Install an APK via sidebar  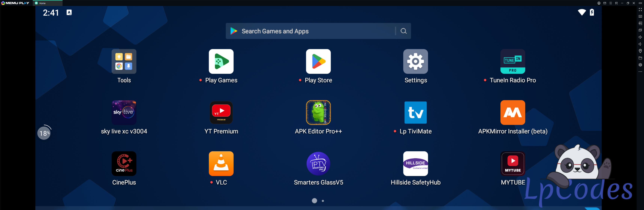click(x=640, y=23)
